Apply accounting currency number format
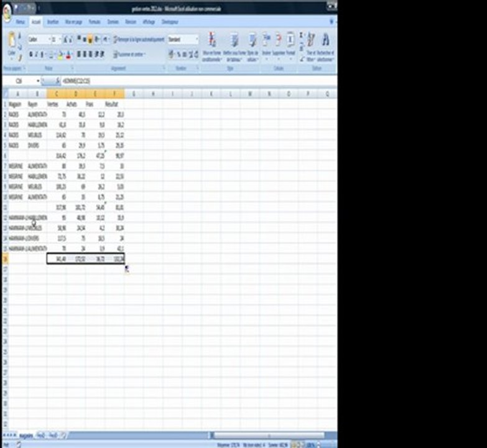This screenshot has height=448, width=487. [x=172, y=54]
